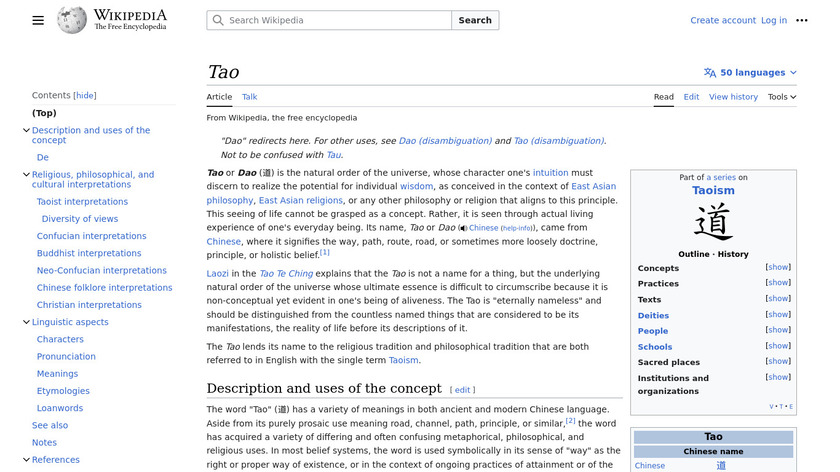Open the View history tab

click(733, 97)
